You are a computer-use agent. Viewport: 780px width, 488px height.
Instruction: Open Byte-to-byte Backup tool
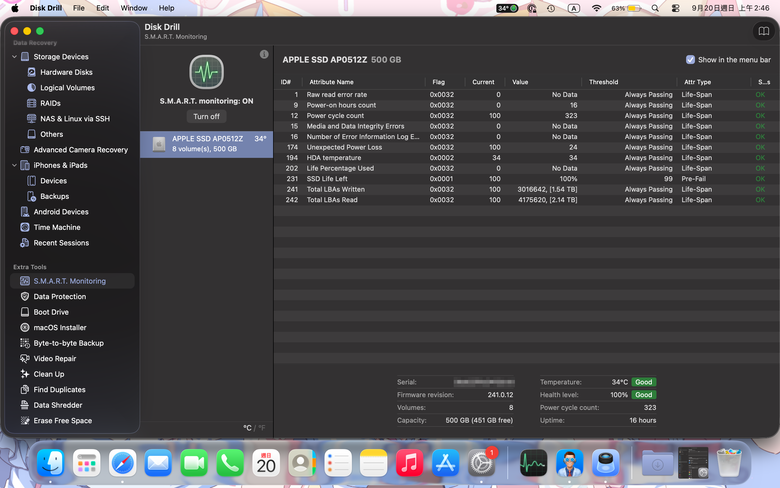point(68,343)
